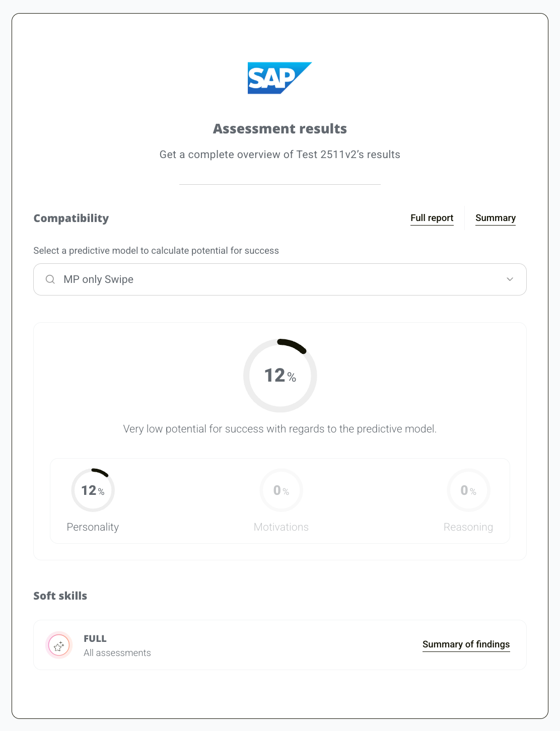Viewport: 560px width, 731px height.
Task: Expand the predictive model dropdown chevron
Action: point(510,279)
